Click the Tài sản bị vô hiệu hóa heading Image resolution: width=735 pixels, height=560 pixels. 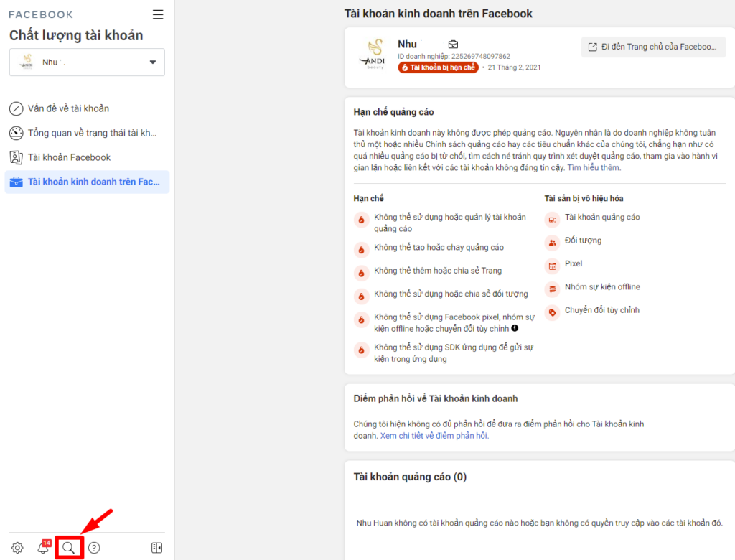click(x=584, y=198)
